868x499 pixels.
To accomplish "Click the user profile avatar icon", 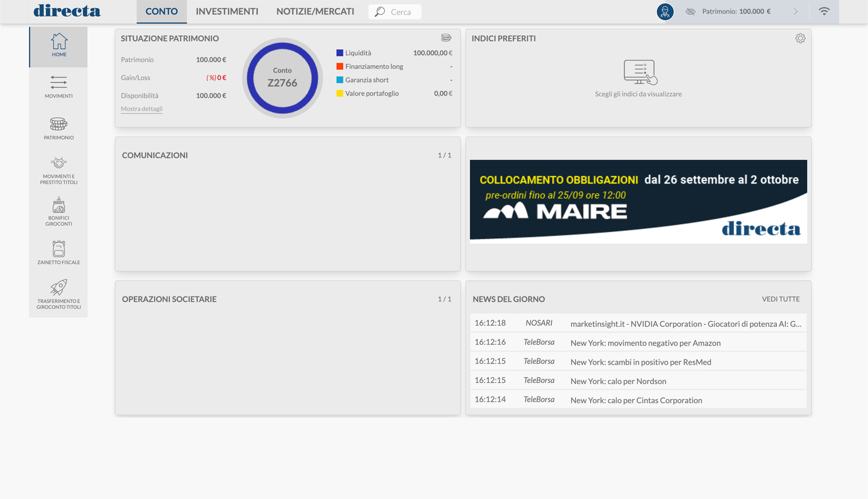I will coord(665,11).
